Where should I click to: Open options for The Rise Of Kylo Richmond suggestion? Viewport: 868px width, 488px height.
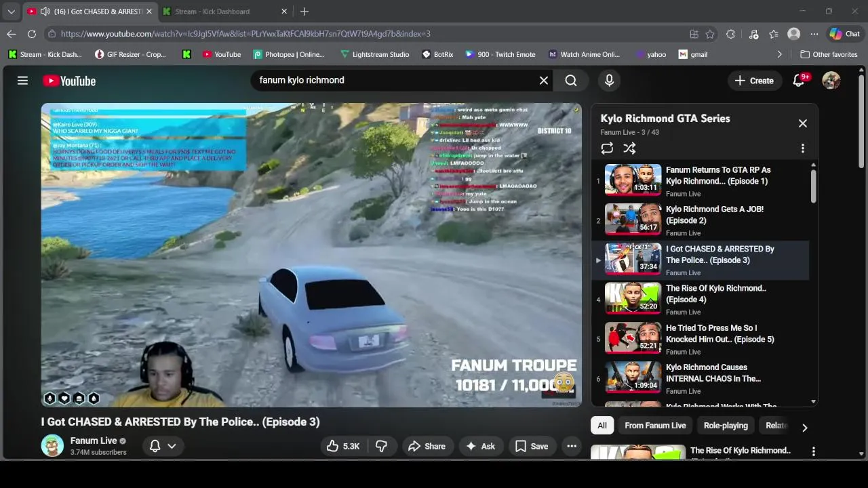click(814, 451)
